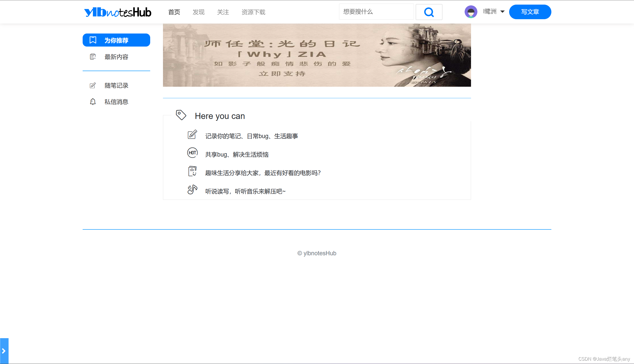Click the bell icon beside 私信消息
This screenshot has height=364, width=634.
coord(93,102)
